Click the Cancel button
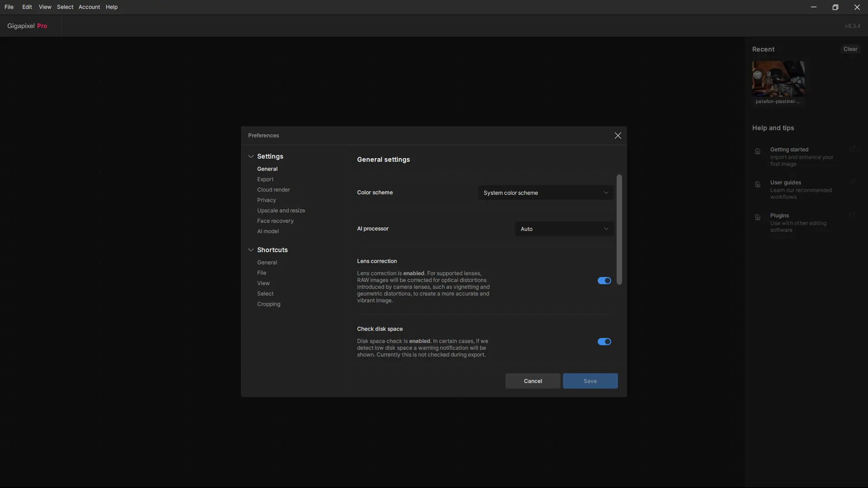 point(533,381)
